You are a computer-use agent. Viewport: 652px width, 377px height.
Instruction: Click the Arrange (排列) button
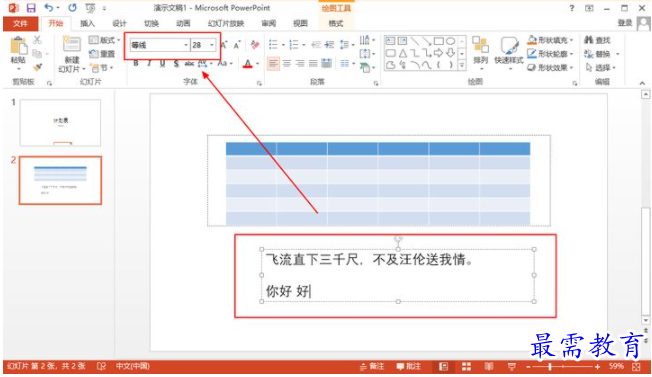[480, 52]
